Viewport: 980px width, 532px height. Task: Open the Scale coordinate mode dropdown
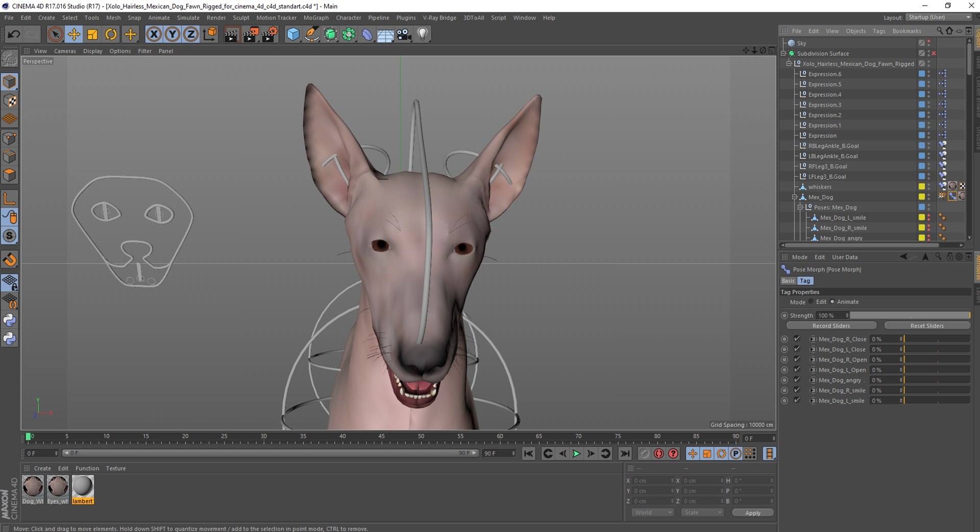pos(702,513)
